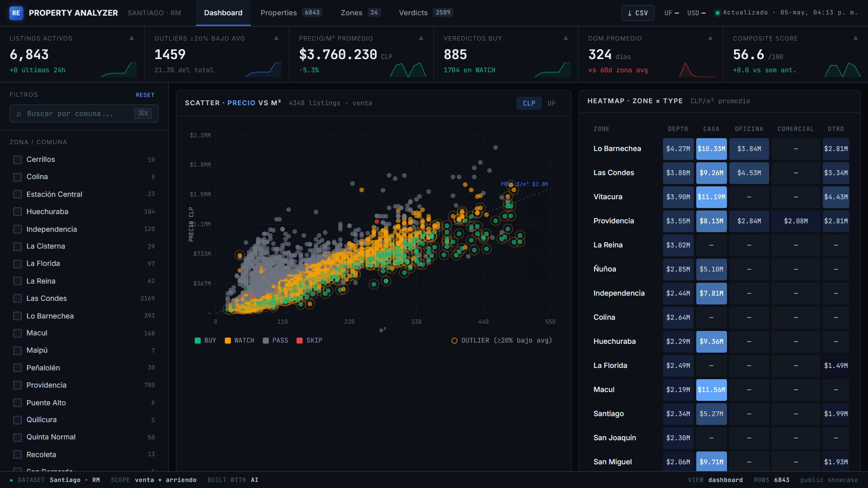The width and height of the screenshot is (868, 488).
Task: Switch to the Dashboard tab
Action: pos(223,13)
